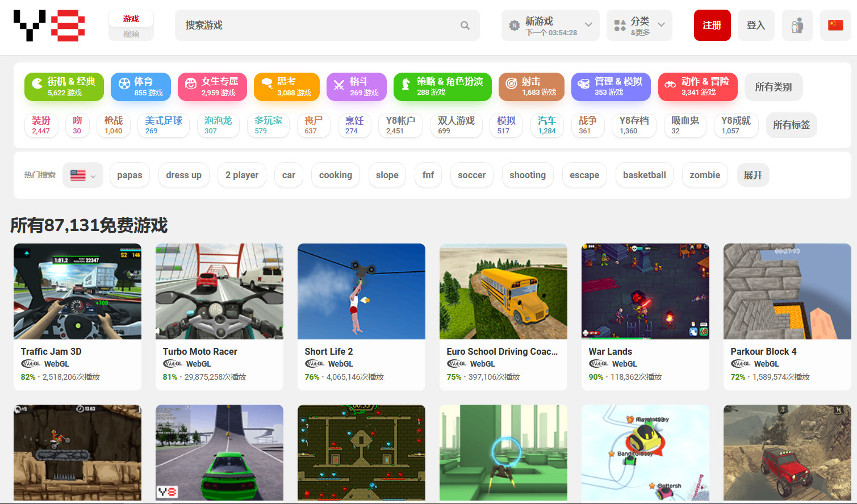Click the red 注册 register button
Screen dimensions: 857x504
(712, 26)
